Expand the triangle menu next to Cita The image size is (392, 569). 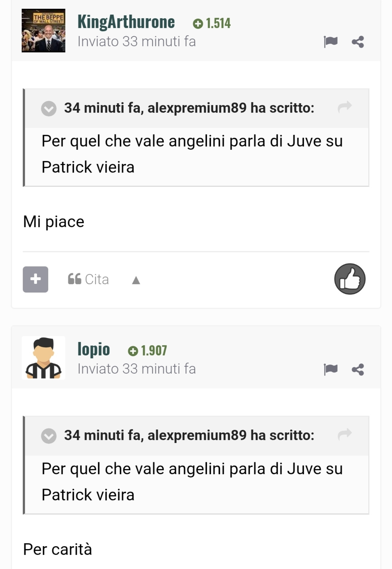(136, 280)
